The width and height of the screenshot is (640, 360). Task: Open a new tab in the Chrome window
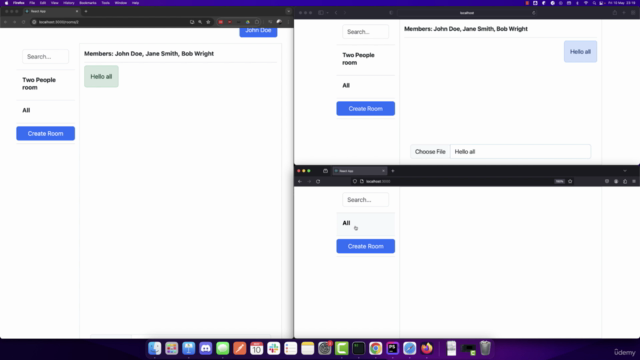click(x=86, y=11)
